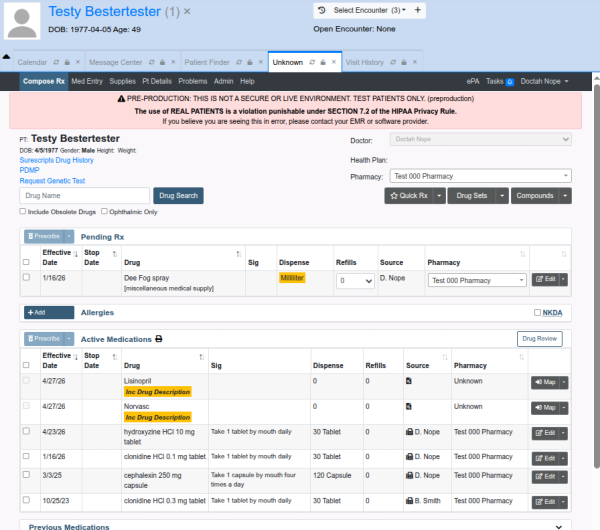Screen dimensions: 600x530
Task: Close patient Testy Bestertester with the X
Action: [x=187, y=11]
